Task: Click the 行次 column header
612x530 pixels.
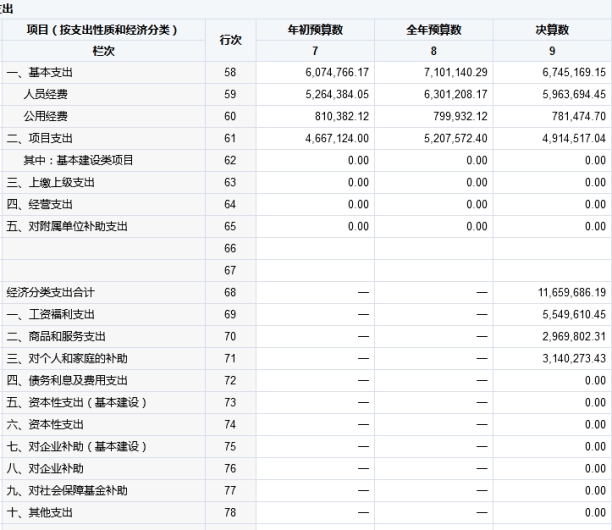Action: (228, 39)
